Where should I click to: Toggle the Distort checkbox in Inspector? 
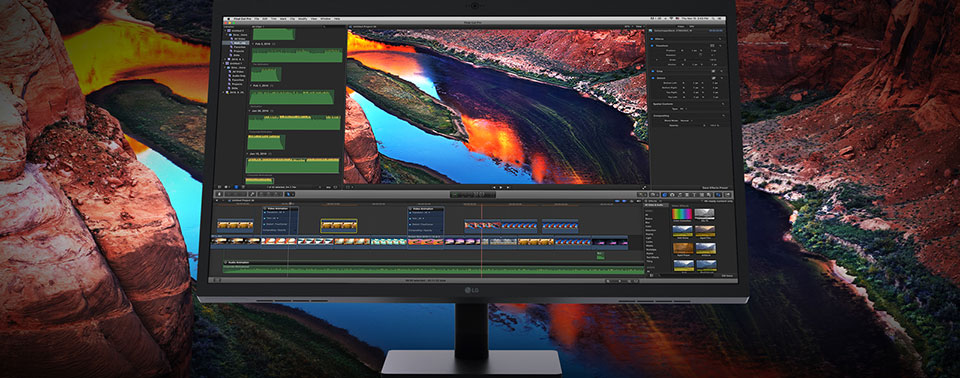[653, 78]
